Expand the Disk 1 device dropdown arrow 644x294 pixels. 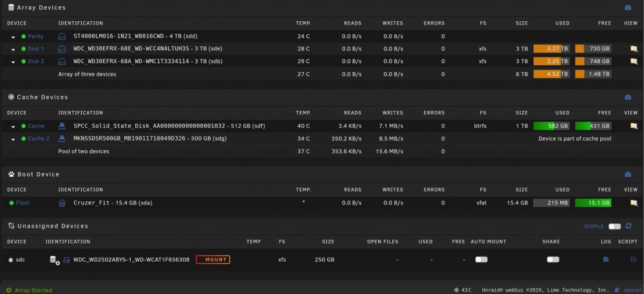pyautogui.click(x=13, y=50)
